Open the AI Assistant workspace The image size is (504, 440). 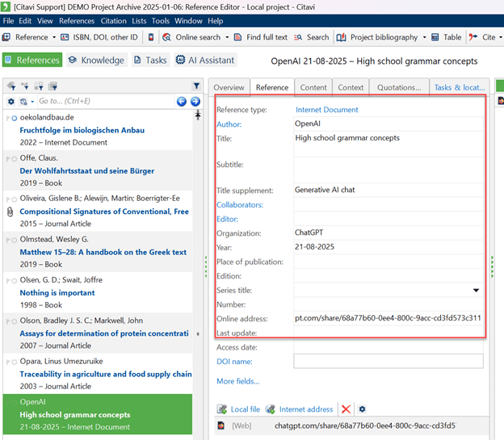(x=205, y=60)
